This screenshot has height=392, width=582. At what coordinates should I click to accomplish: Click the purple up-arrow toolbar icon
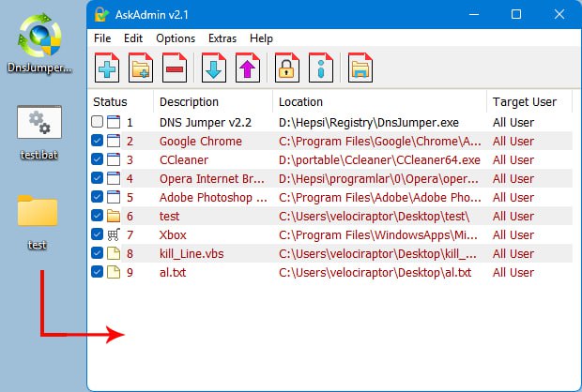coord(248,68)
